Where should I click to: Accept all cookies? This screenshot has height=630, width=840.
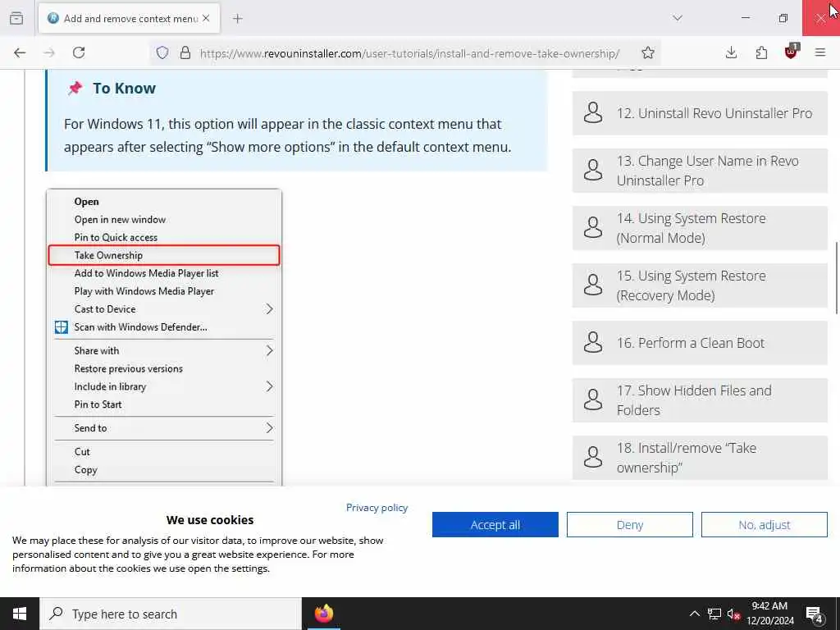coord(495,524)
